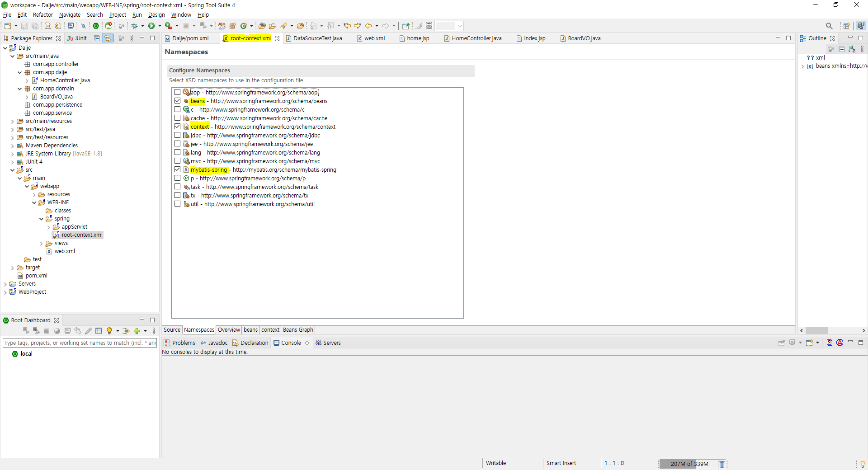Screen dimensions: 868x470
Task: Open the Navigate menu
Action: [70, 14]
